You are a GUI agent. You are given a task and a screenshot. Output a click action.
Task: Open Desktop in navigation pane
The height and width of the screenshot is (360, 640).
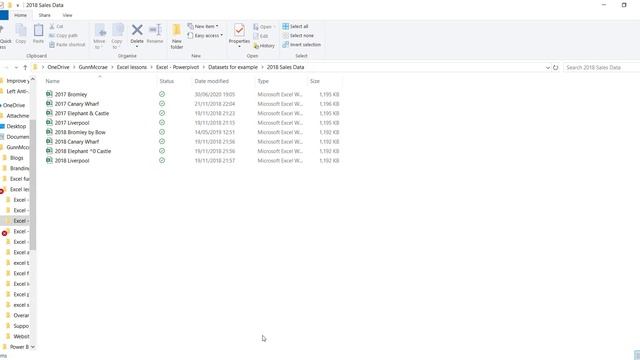pos(16,126)
